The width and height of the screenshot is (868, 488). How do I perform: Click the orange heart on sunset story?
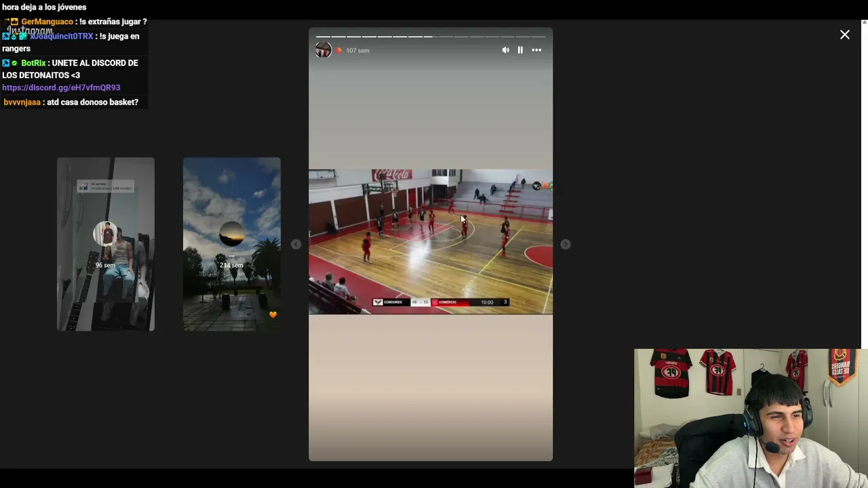tap(273, 314)
